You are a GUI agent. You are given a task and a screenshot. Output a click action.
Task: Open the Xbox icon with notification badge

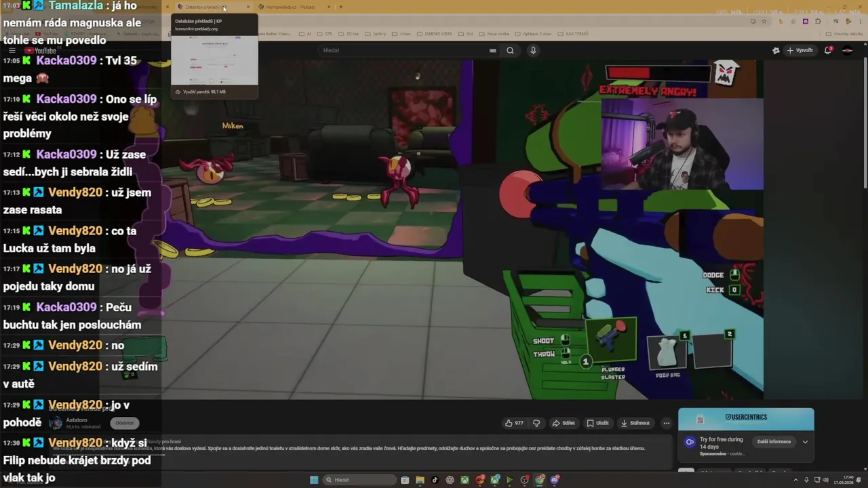(x=495, y=480)
